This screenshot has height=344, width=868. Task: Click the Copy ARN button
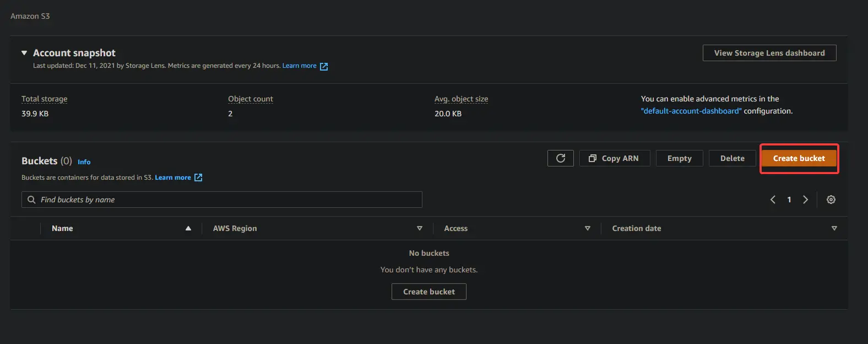pyautogui.click(x=615, y=158)
